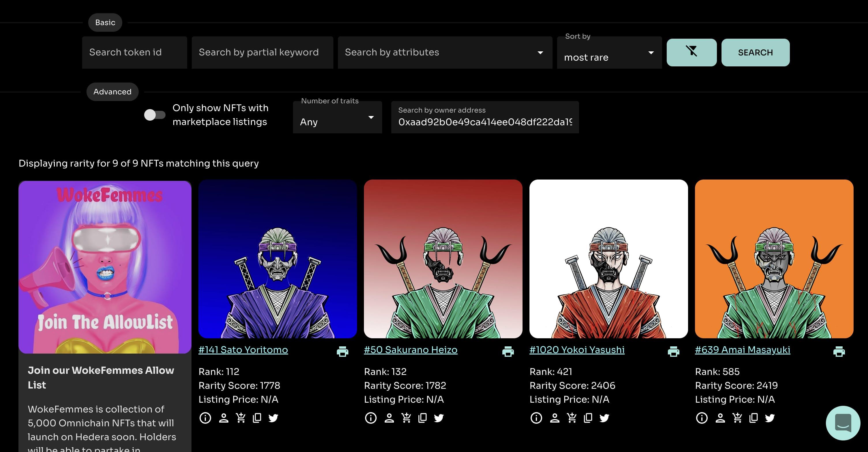The height and width of the screenshot is (452, 868).
Task: Click the clear filters funnel icon button
Action: (691, 52)
